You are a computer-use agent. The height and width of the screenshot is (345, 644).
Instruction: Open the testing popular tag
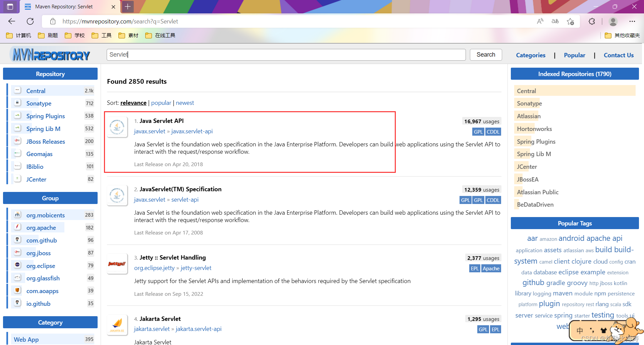pyautogui.click(x=602, y=315)
